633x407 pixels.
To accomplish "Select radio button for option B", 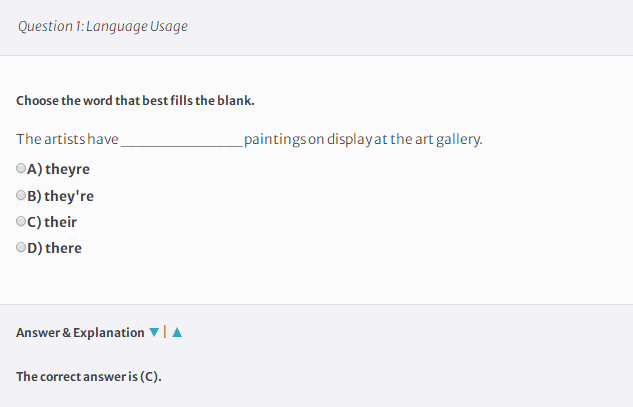I will [x=21, y=195].
